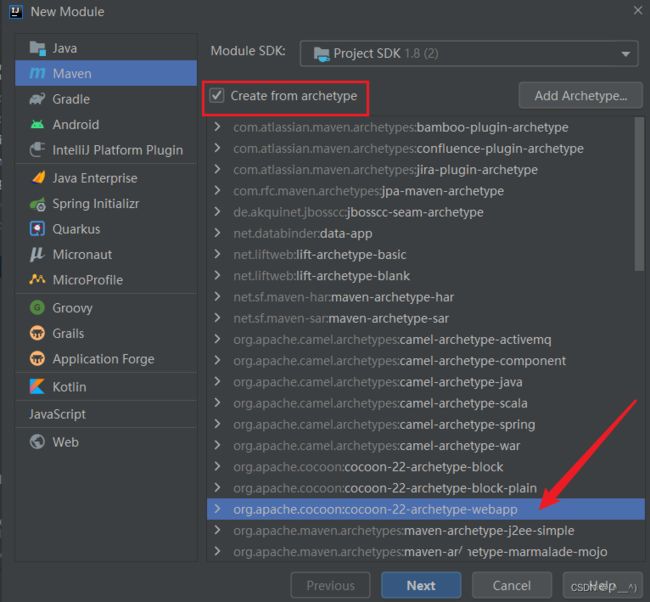Select Gradle module type
The width and height of the screenshot is (650, 602).
click(106, 99)
